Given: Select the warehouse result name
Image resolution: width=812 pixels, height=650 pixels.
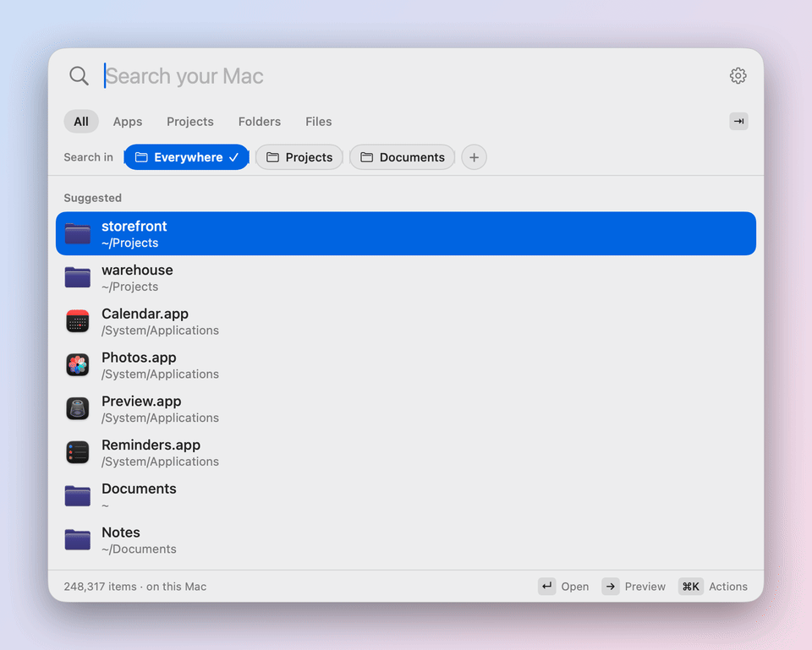Looking at the screenshot, I should coord(137,270).
